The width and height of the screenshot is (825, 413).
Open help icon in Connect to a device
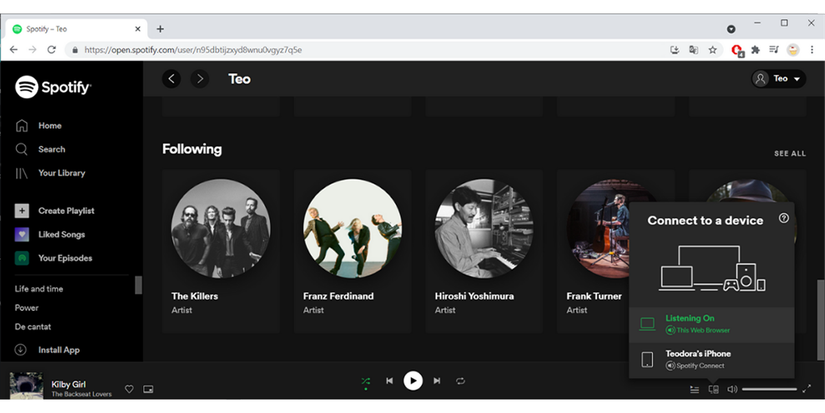click(x=784, y=218)
